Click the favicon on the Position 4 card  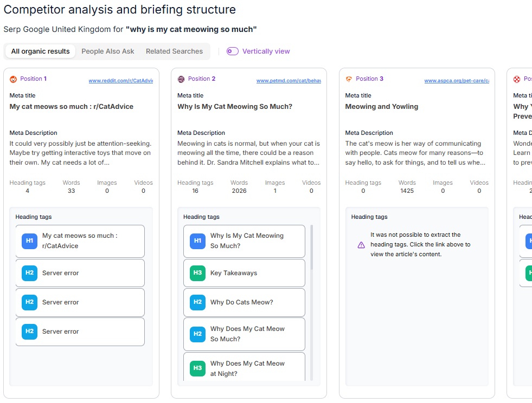point(516,78)
